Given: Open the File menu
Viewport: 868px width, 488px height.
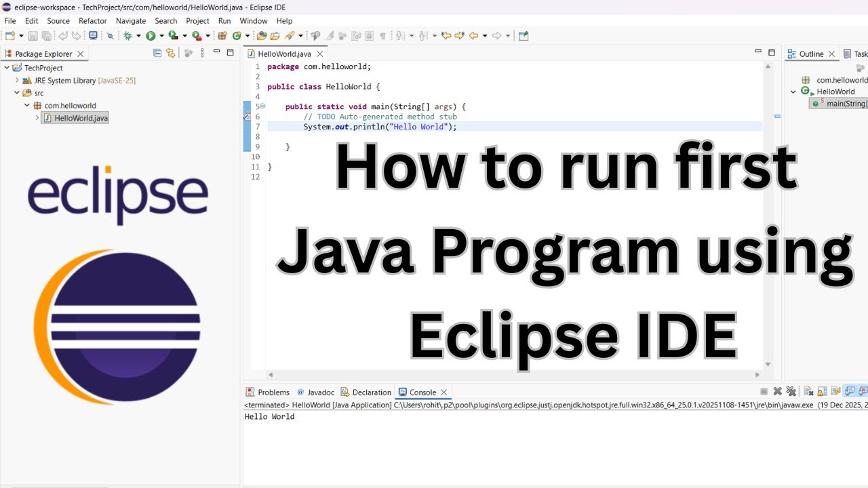Looking at the screenshot, I should click(x=10, y=21).
